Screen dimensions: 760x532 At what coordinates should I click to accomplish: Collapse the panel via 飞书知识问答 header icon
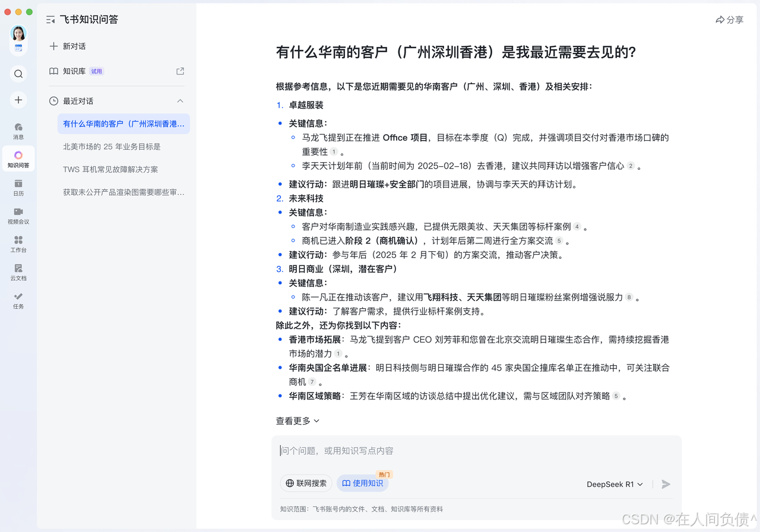click(x=50, y=20)
